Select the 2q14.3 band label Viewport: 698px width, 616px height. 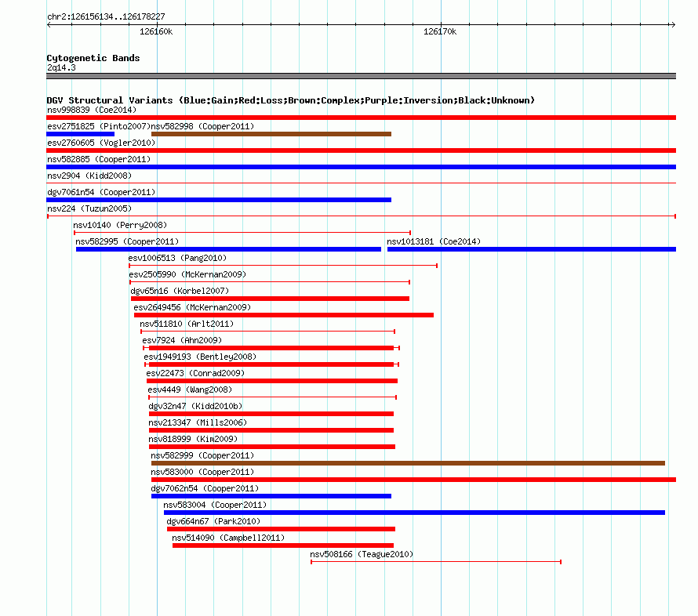61,67
